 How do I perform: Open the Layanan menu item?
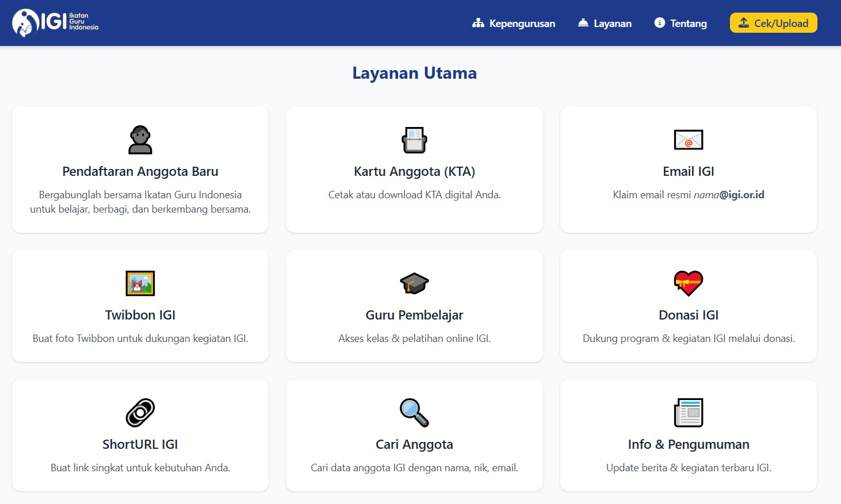click(605, 24)
